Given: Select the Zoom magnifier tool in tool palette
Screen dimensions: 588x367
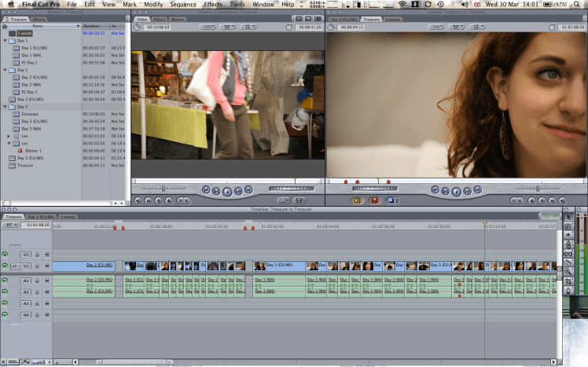Looking at the screenshot, I should tap(568, 272).
